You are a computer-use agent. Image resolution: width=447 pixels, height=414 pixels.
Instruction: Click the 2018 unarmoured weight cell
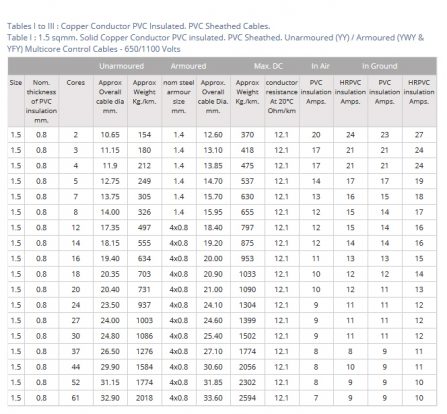click(x=144, y=398)
